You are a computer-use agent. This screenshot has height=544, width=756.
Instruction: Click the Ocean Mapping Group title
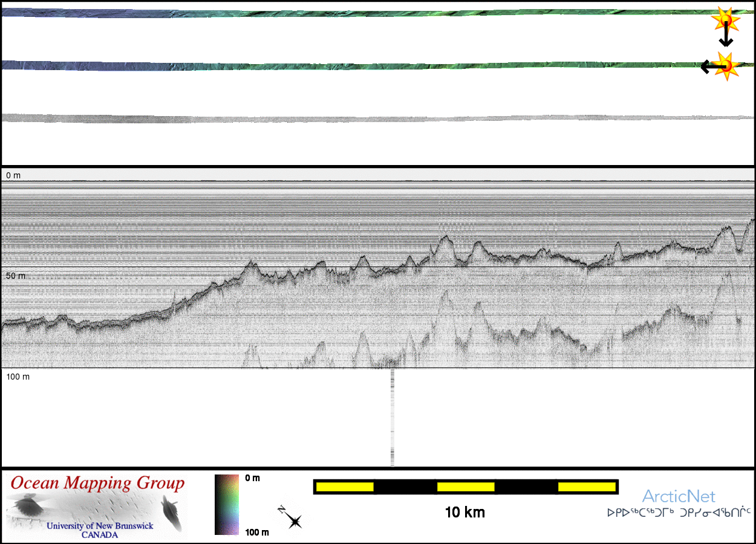[97, 484]
